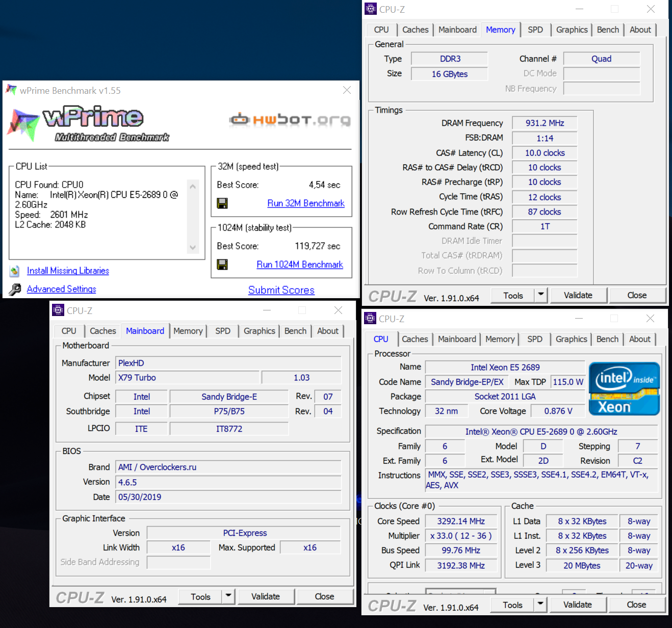The image size is (672, 628).
Task: Click the QPI Link value 3192.38 MHz
Action: click(461, 565)
